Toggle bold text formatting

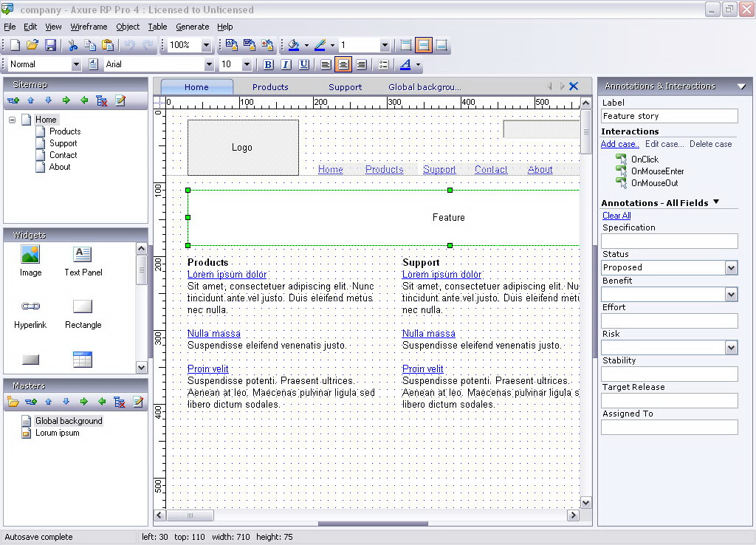268,65
